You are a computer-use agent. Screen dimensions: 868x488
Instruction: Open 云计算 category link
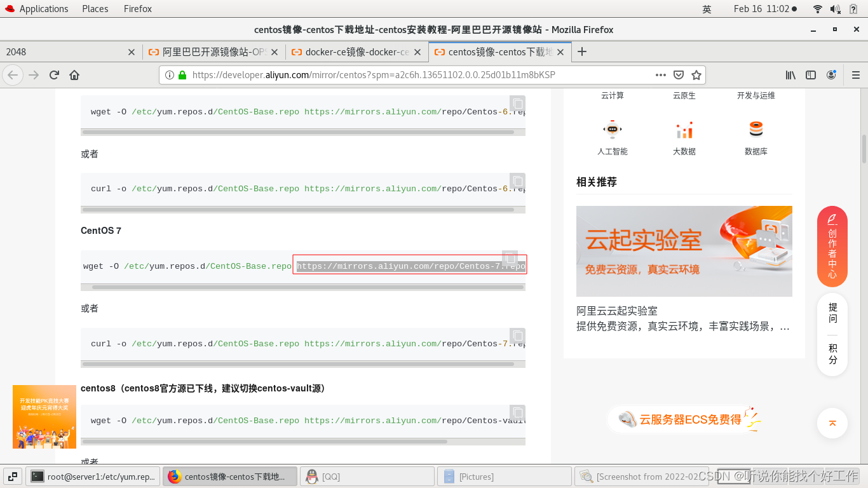click(613, 95)
